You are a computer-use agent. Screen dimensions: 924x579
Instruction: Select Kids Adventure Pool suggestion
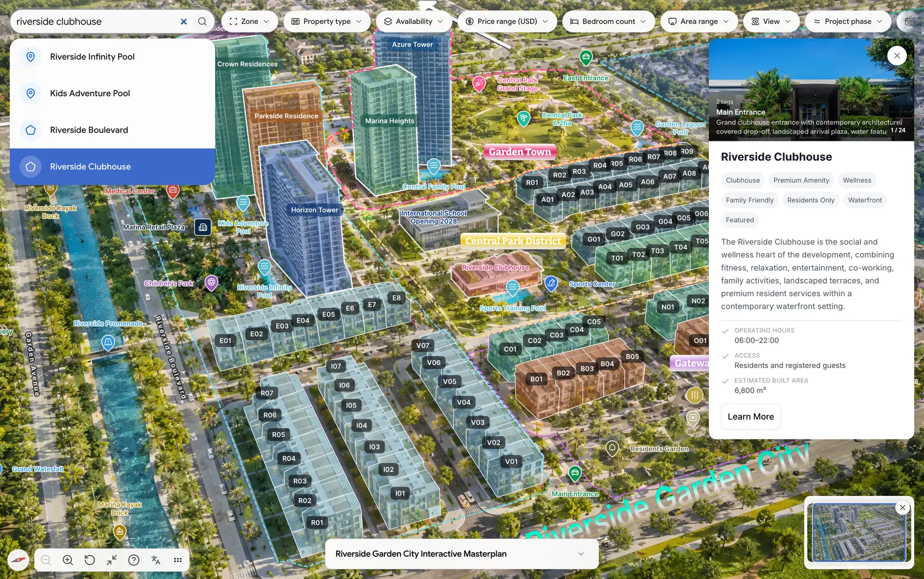tap(112, 93)
